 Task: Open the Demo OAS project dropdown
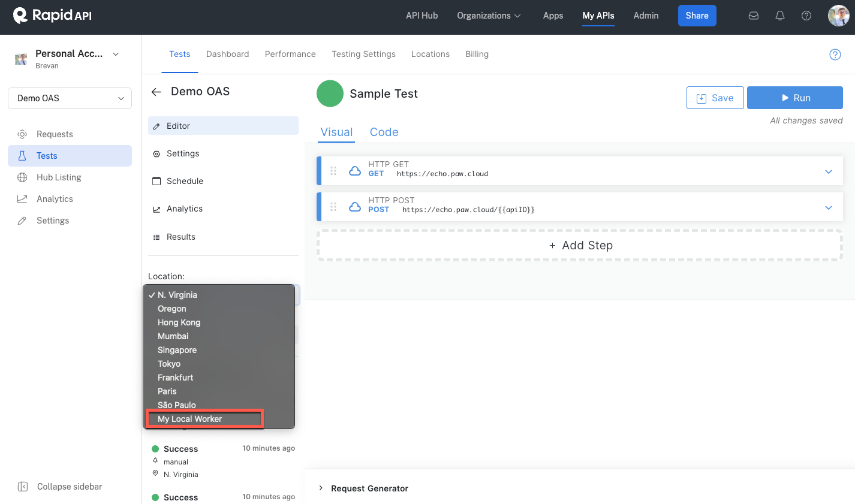[x=70, y=98]
